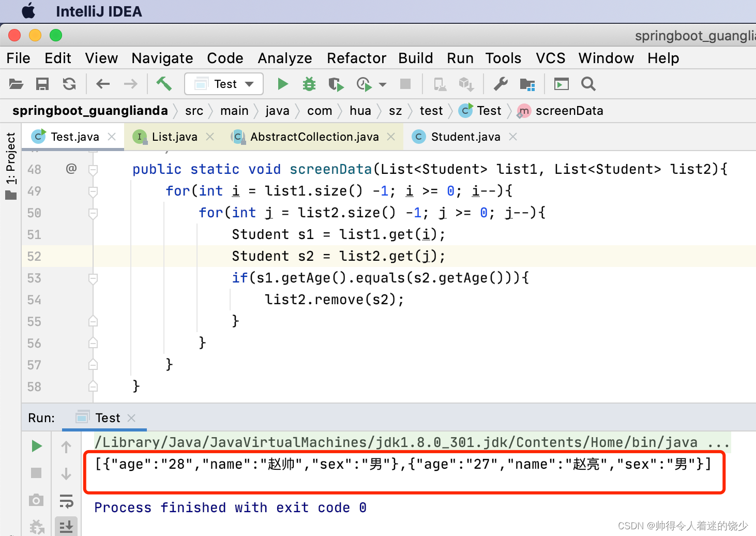Click the Save All toolbar icon
Viewport: 756px width, 536px height.
42,84
